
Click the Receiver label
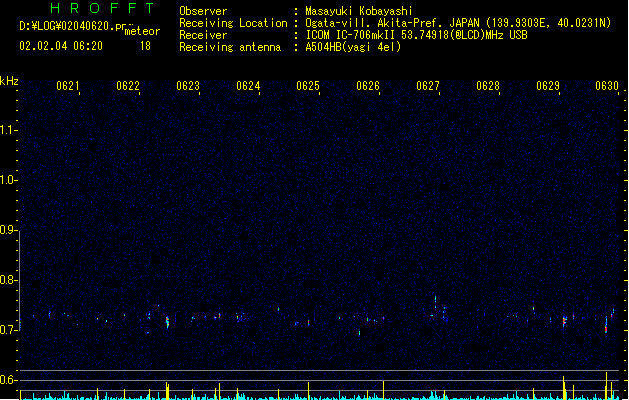click(203, 35)
